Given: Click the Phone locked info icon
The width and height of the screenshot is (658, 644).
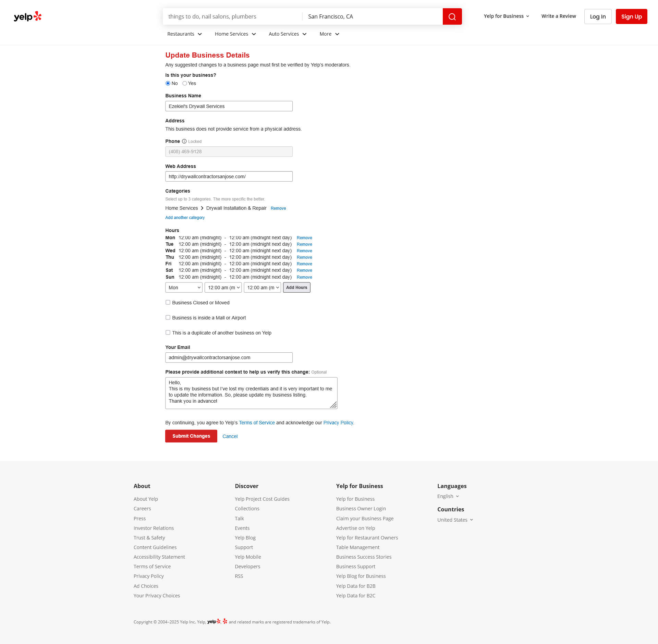Looking at the screenshot, I should tap(184, 141).
